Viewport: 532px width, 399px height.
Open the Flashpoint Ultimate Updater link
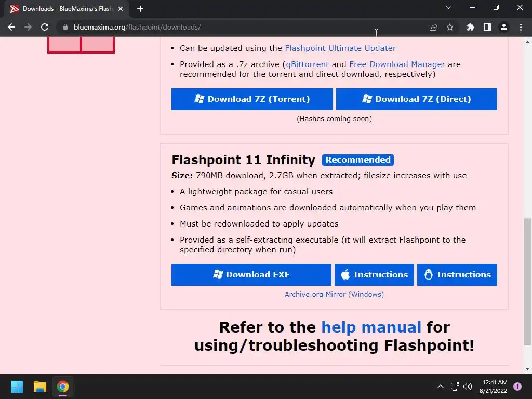340,48
